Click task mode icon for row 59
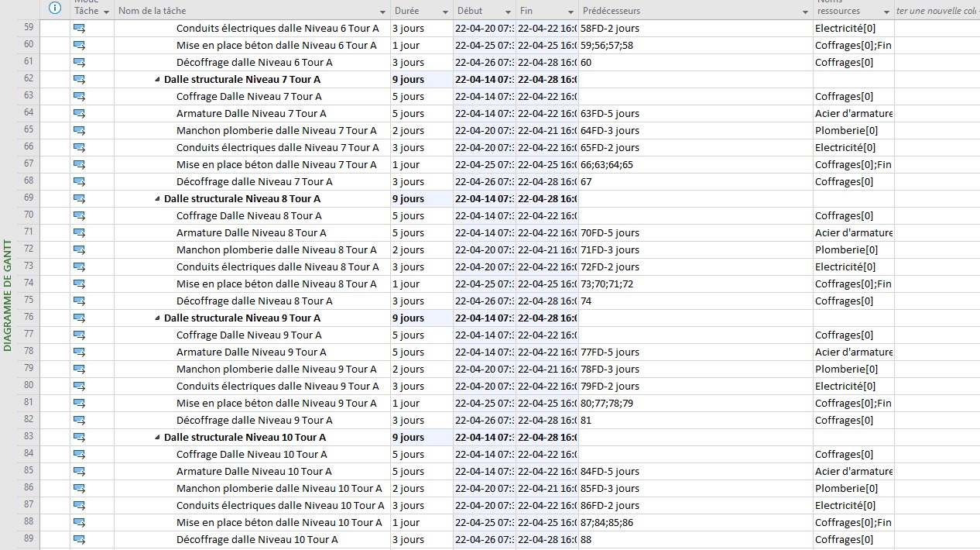This screenshot has height=550, width=980. pos(79,29)
